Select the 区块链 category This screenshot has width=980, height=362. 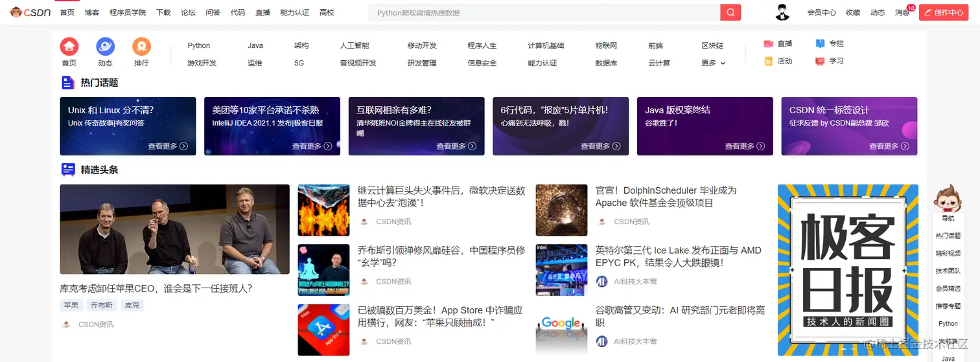click(x=712, y=45)
